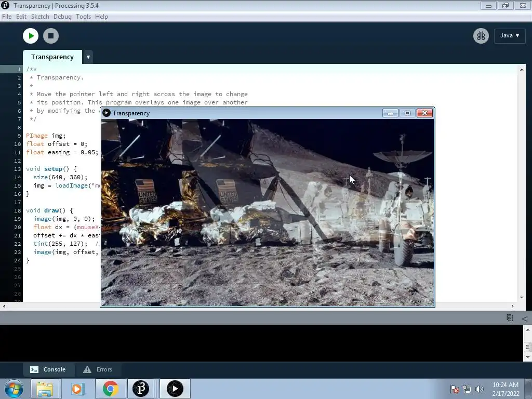Click the horizontal scroll-right arrow
This screenshot has height=399, width=532.
[512, 306]
